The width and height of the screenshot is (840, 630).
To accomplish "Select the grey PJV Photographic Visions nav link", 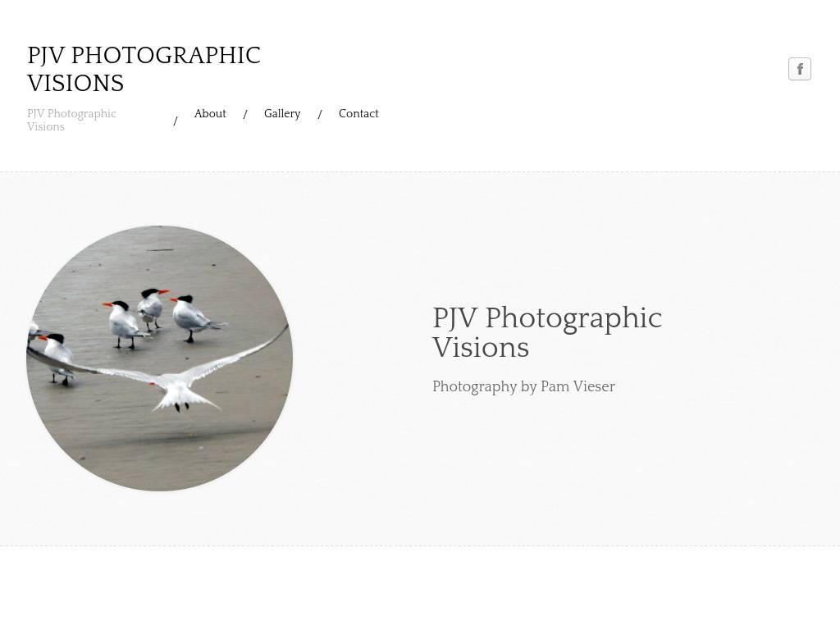I will click(72, 120).
